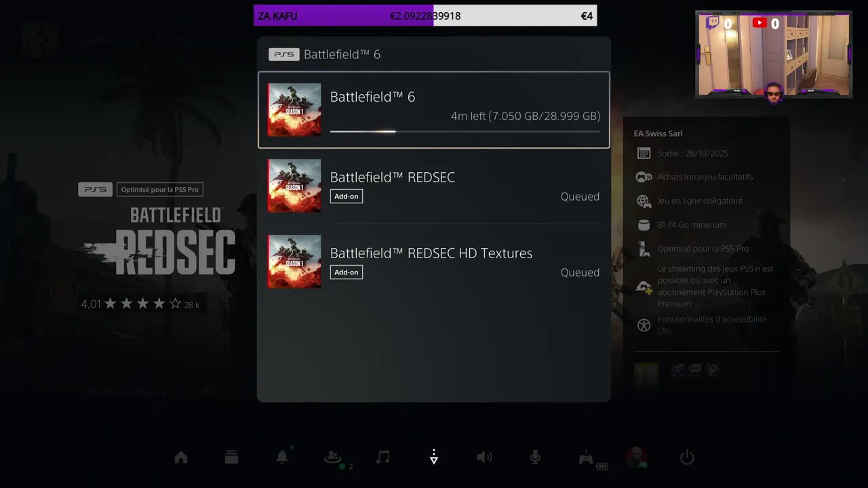
Task: Click the cloud streaming PlayStation Plus icon
Action: [644, 287]
